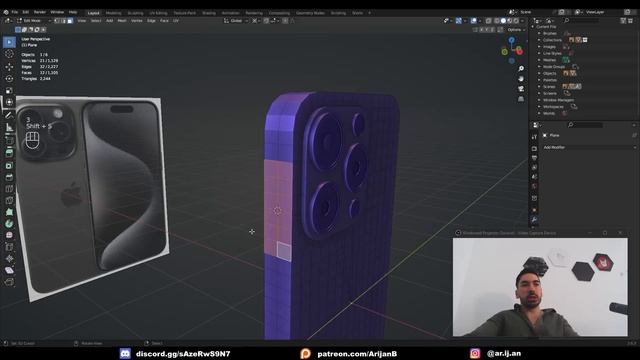Screen dimensions: 640x360
Task: Click the Blender logo menu icon
Action: click(6, 12)
